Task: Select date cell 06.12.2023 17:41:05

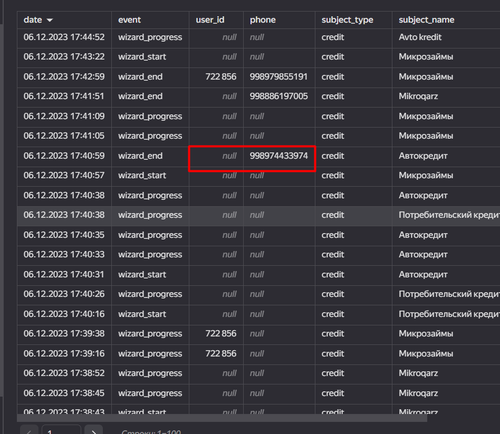Action: coord(64,136)
